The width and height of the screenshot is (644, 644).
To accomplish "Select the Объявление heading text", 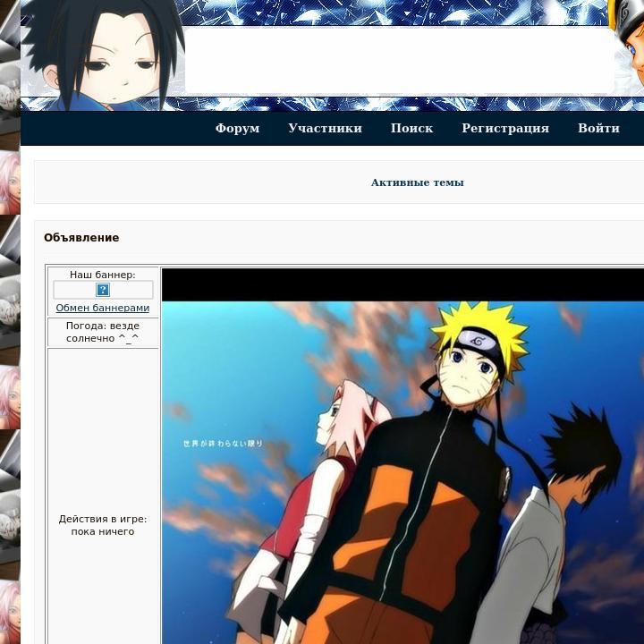I will (81, 238).
